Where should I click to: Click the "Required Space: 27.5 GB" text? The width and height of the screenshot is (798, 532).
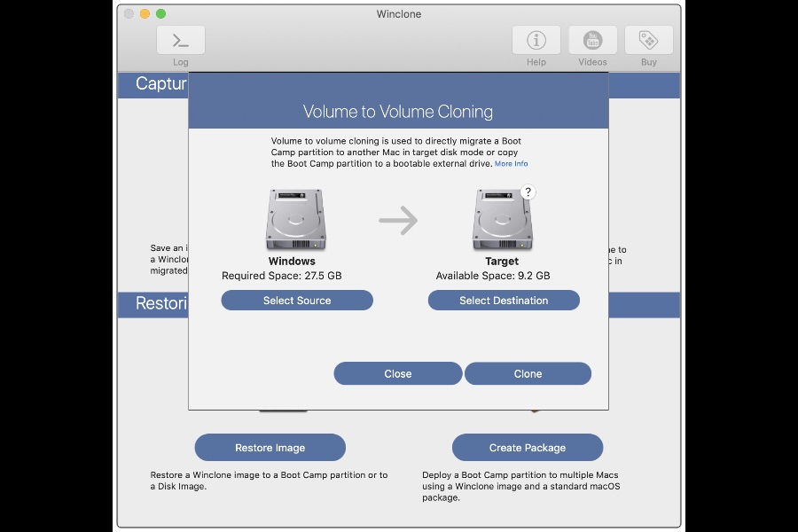[281, 276]
